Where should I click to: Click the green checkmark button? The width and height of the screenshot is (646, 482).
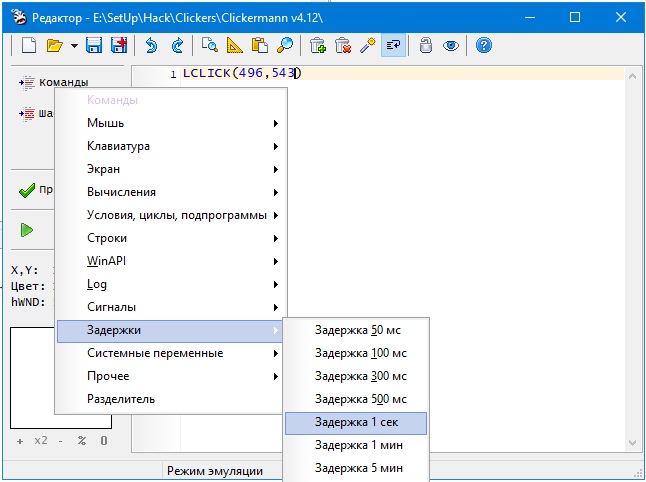tap(27, 190)
